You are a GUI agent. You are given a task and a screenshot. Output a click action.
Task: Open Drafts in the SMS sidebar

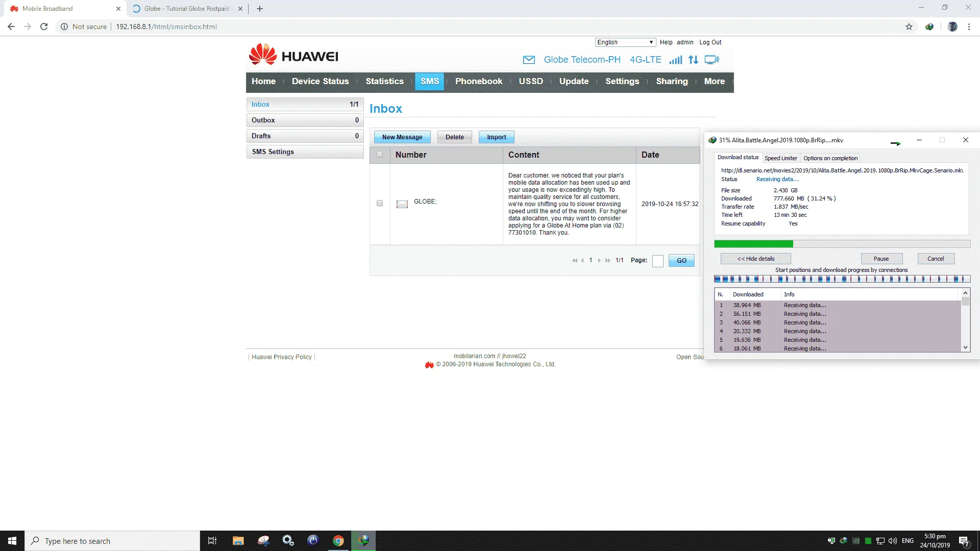(x=305, y=136)
